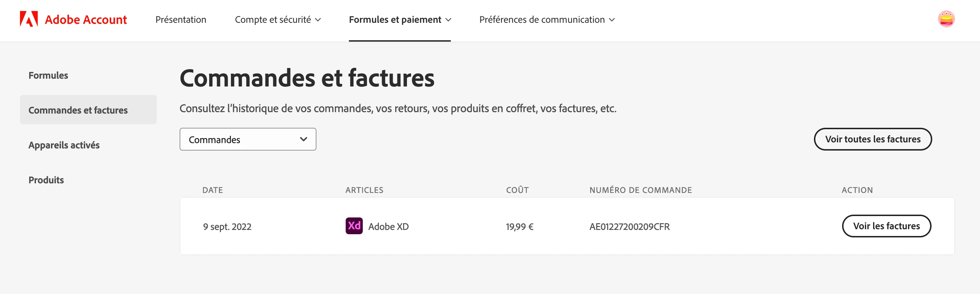The height and width of the screenshot is (294, 980).
Task: Click the Adobe XD product icon
Action: 354,226
